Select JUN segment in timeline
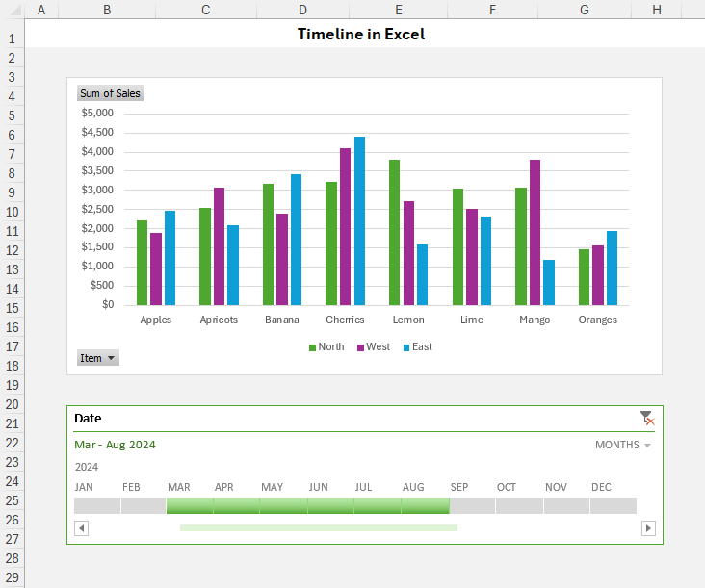 tap(331, 506)
